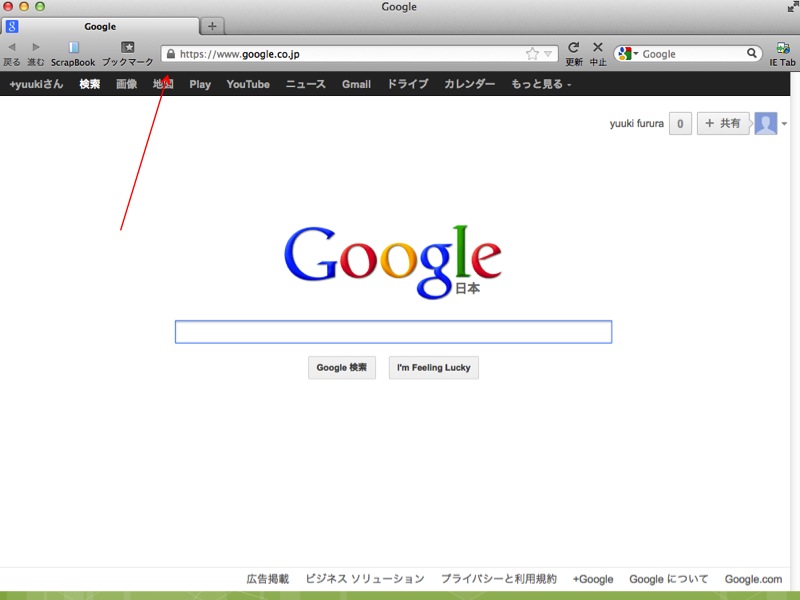The width and height of the screenshot is (800, 600).
Task: Select the Google browser tab
Action: (100, 26)
